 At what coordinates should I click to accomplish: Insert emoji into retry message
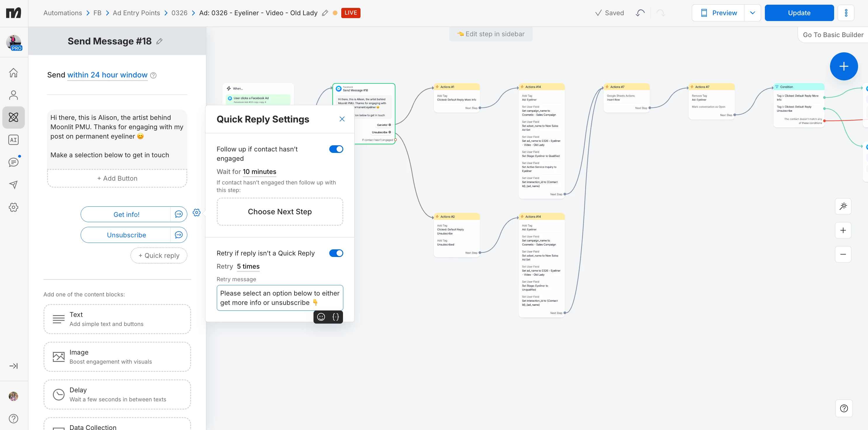pyautogui.click(x=321, y=317)
